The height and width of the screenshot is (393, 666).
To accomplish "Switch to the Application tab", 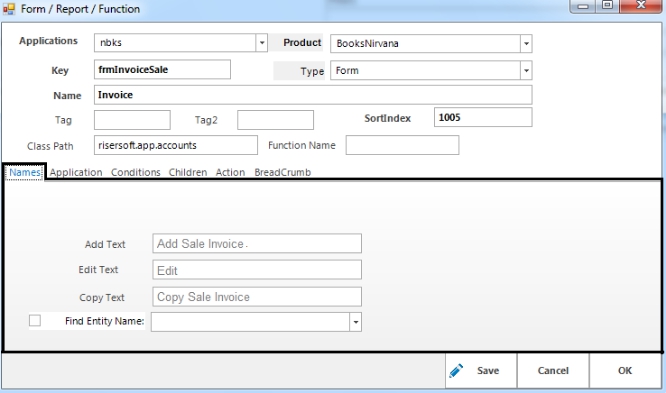I will click(76, 172).
